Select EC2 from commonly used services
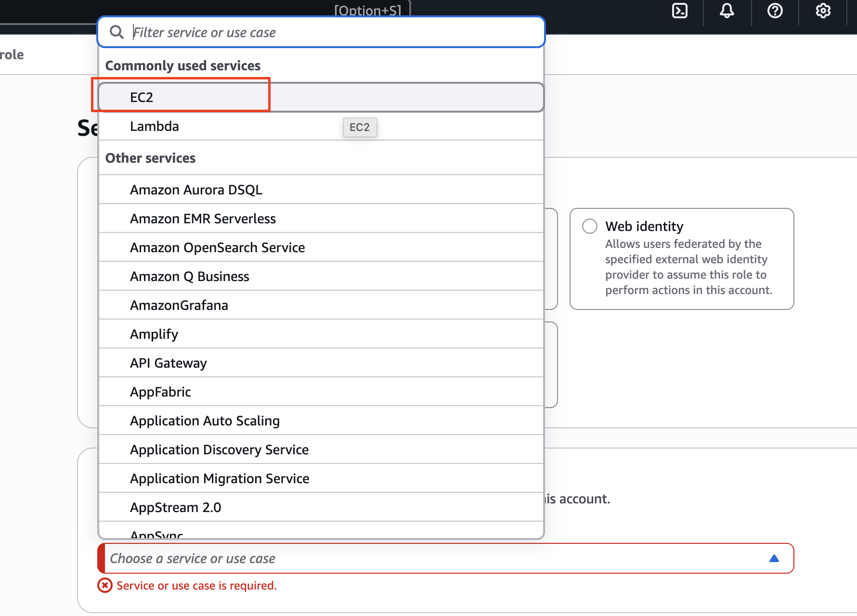857x616 pixels. pyautogui.click(x=321, y=97)
